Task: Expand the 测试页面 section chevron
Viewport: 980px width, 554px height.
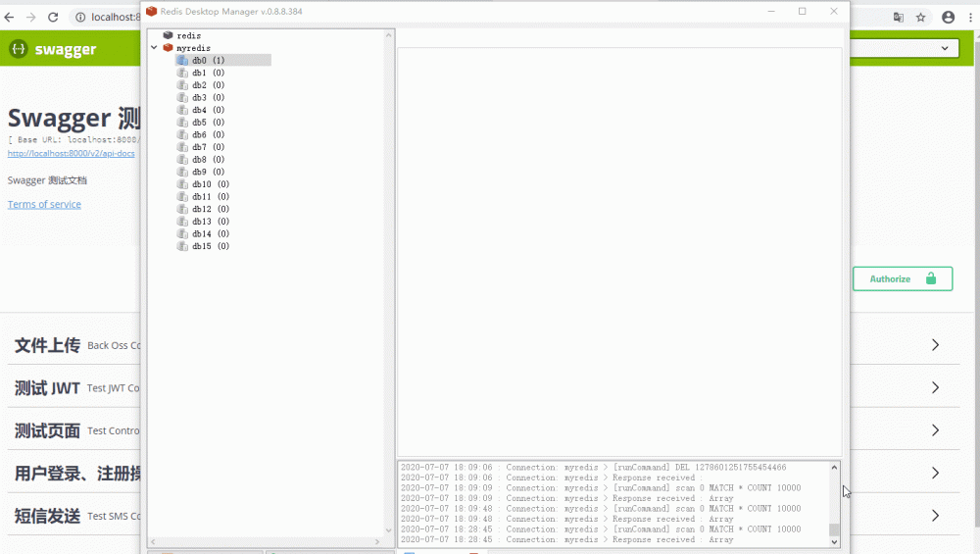Action: pos(935,430)
